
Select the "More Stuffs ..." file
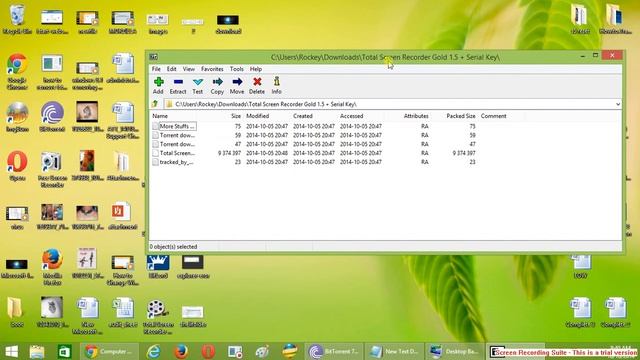(x=174, y=126)
